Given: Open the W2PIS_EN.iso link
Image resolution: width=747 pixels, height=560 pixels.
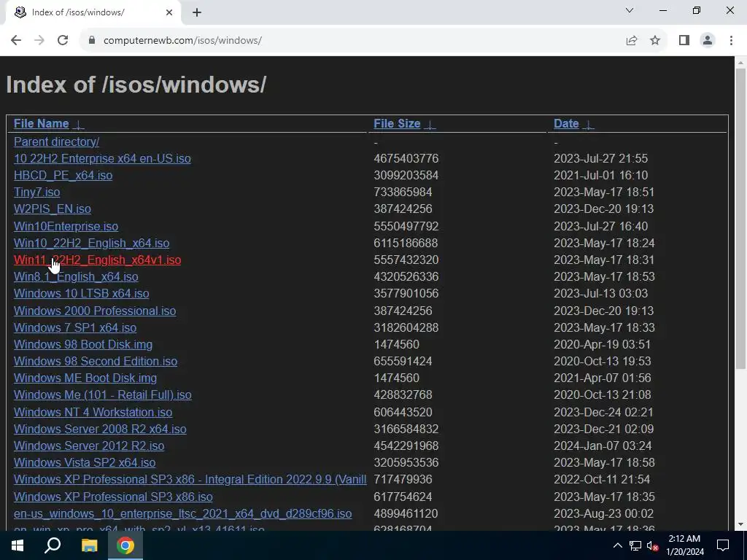Looking at the screenshot, I should (x=53, y=209).
